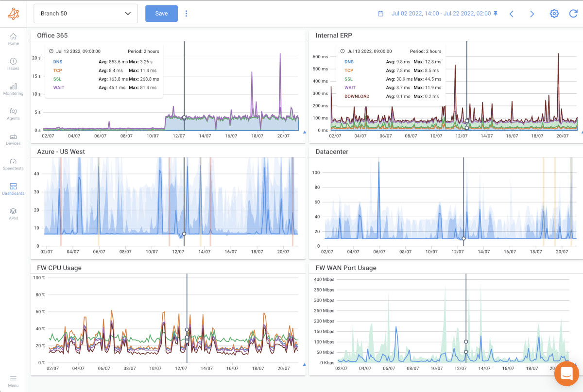Screen dimensions: 583x392
Task: Open the Home page from sidebar
Action: point(13,38)
